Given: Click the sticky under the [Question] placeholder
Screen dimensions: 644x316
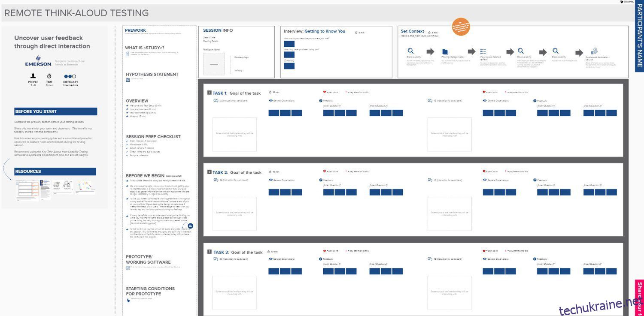Looking at the screenshot, I should coord(289,66).
